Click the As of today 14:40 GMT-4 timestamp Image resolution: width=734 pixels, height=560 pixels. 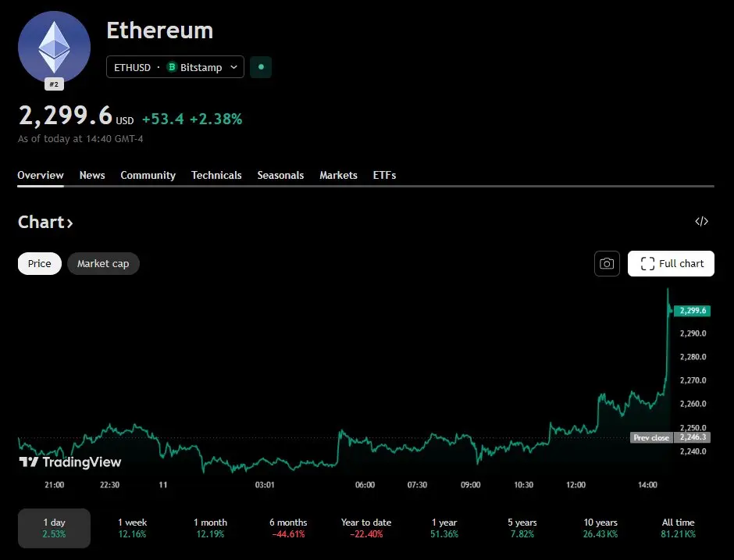coord(80,139)
